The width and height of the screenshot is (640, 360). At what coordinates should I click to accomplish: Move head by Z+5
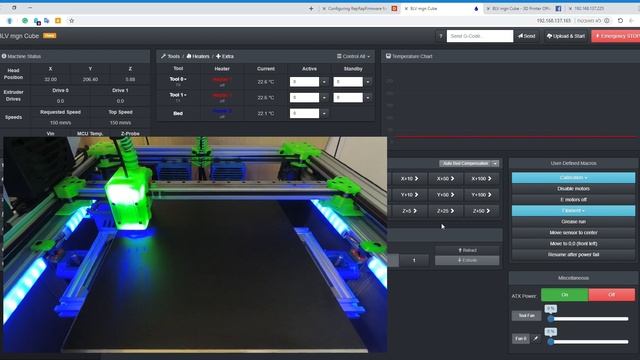[409, 211]
